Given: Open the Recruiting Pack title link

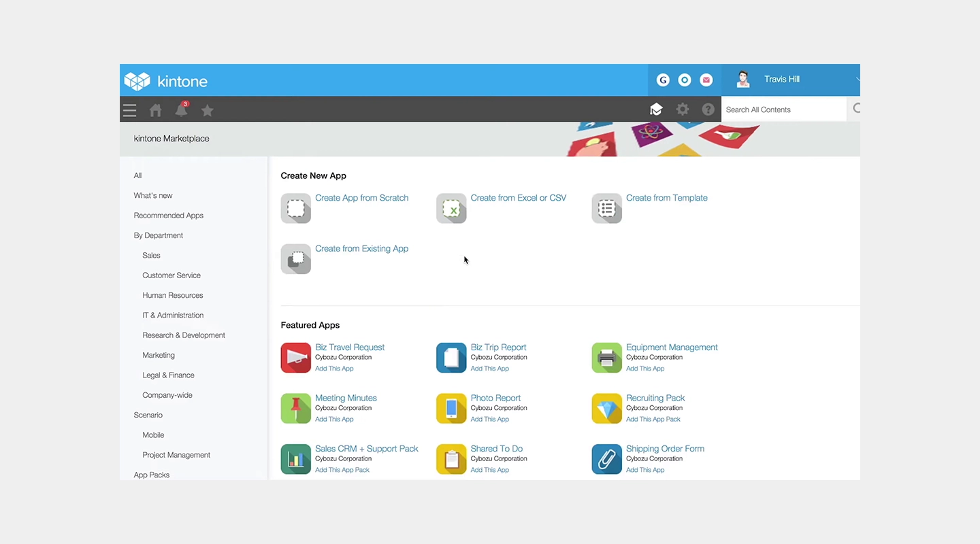Looking at the screenshot, I should pos(655,398).
